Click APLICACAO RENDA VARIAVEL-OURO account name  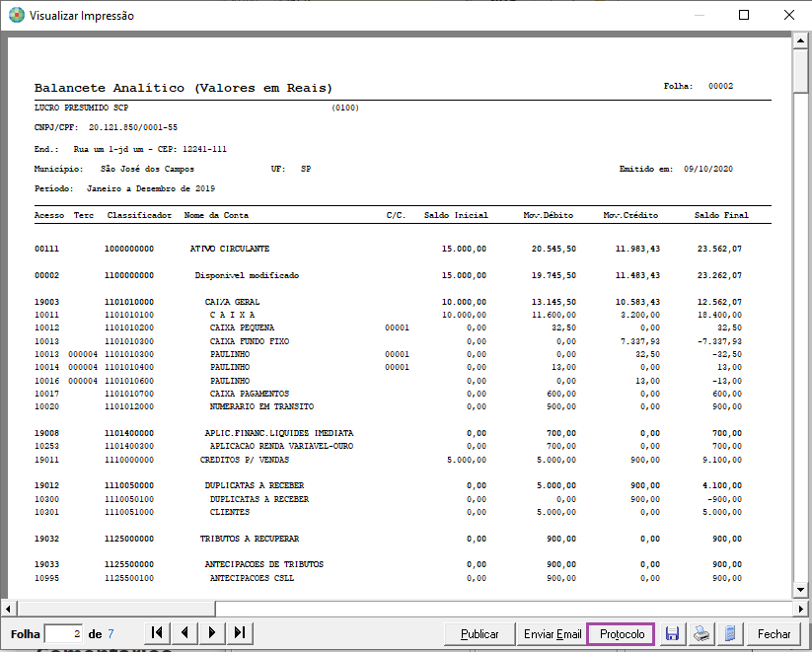click(282, 446)
